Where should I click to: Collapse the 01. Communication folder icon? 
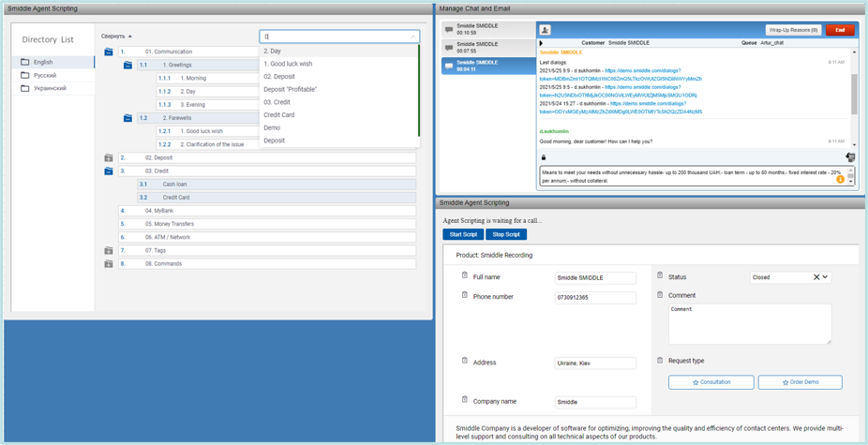click(109, 52)
